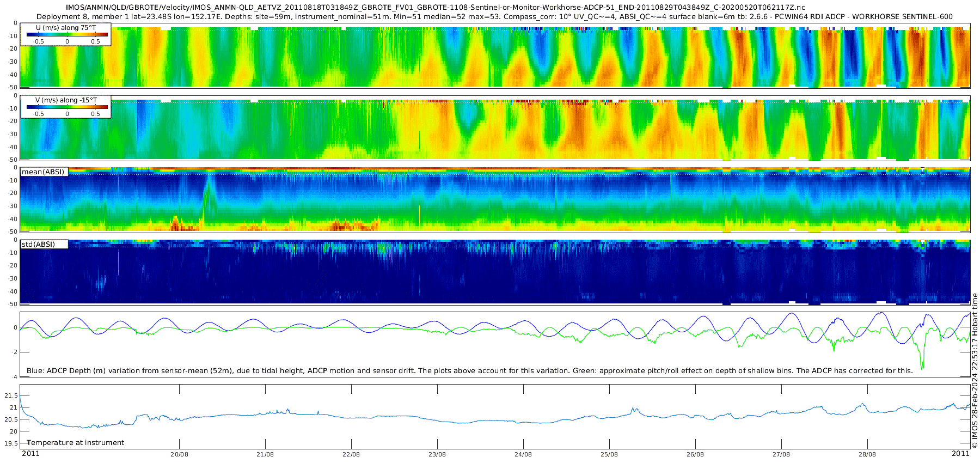This screenshot has width=980, height=463.
Task: Select the mean(ABSI) panel label
Action: coord(43,172)
